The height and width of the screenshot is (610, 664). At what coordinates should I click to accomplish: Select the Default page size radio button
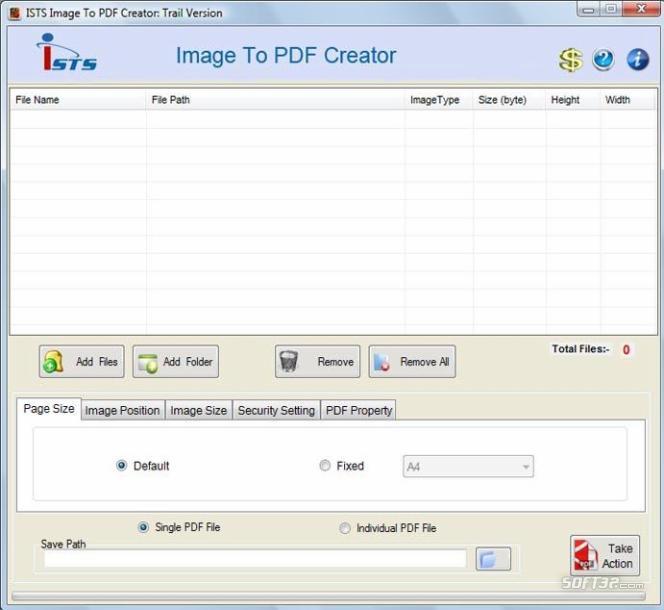click(121, 466)
